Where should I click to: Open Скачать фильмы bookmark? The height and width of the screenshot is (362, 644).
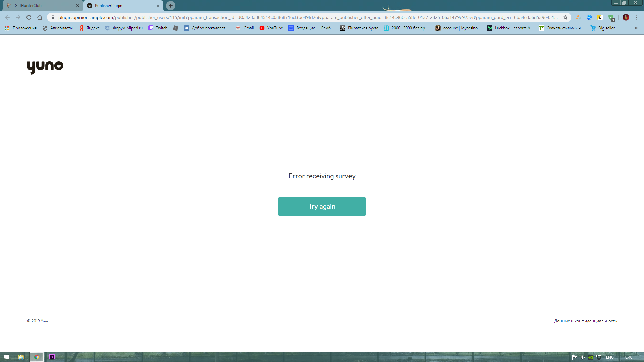click(561, 28)
